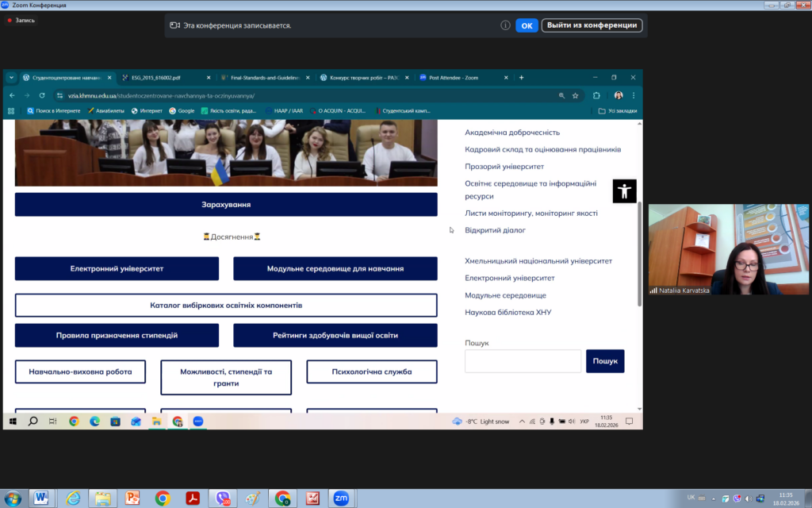812x508 pixels.
Task: Click 'Выйти из конференции' button
Action: tap(592, 25)
